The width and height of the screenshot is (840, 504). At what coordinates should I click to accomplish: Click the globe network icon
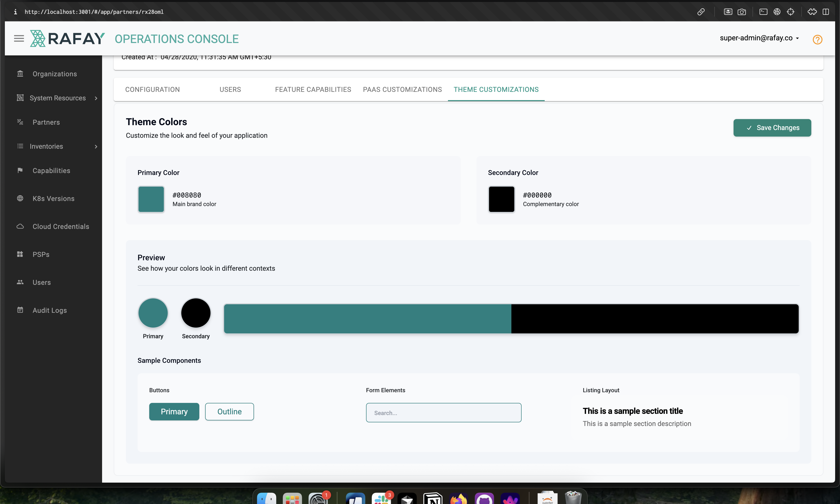(777, 12)
